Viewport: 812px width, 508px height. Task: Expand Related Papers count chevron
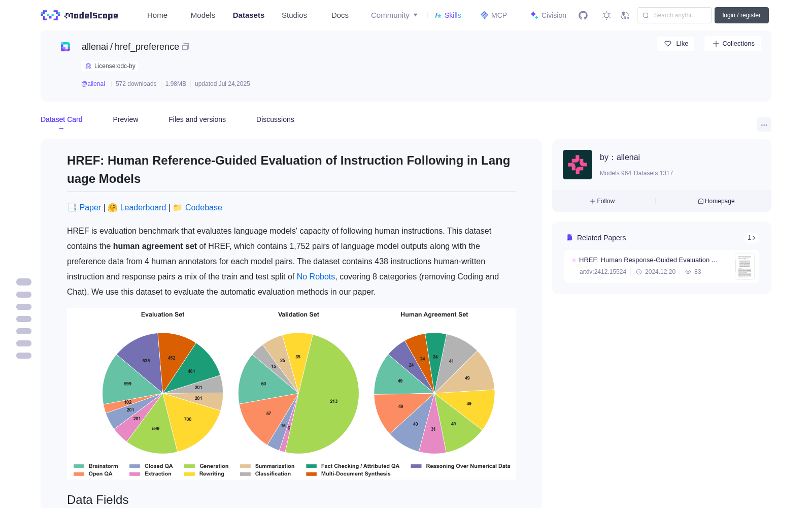(x=752, y=238)
